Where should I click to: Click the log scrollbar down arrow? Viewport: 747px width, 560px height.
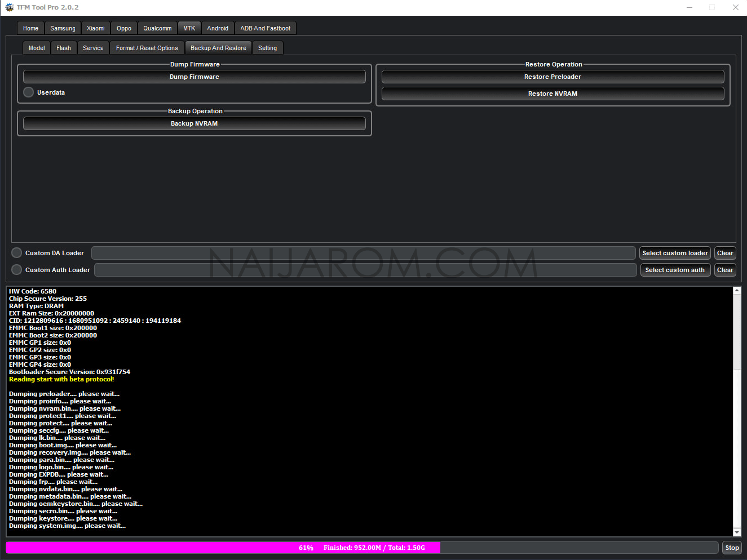click(x=736, y=532)
